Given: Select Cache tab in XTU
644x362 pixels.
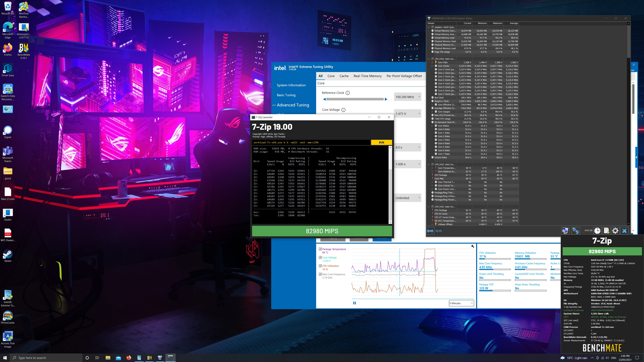Looking at the screenshot, I should (x=344, y=76).
